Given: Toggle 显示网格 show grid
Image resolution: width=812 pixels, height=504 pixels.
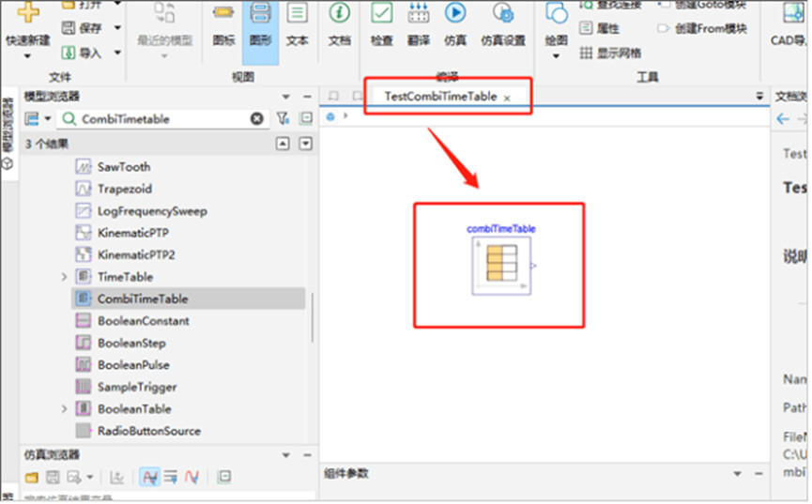Looking at the screenshot, I should 610,53.
